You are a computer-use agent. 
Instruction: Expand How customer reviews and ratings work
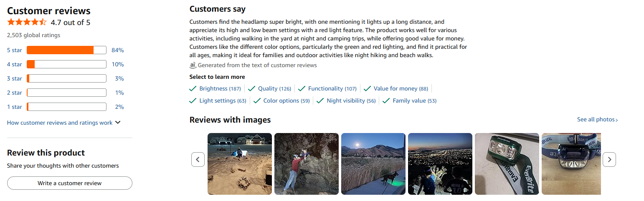(64, 123)
